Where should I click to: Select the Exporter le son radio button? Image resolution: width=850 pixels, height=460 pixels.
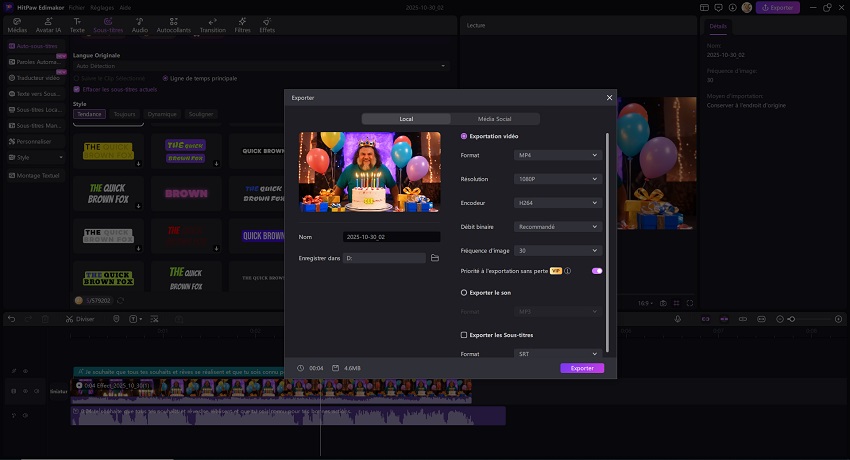coord(464,293)
